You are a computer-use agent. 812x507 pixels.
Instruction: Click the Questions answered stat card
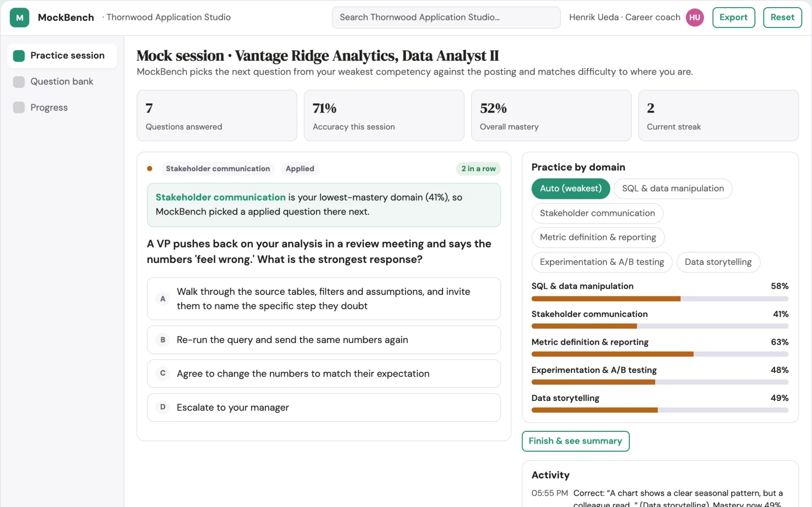[x=217, y=116]
